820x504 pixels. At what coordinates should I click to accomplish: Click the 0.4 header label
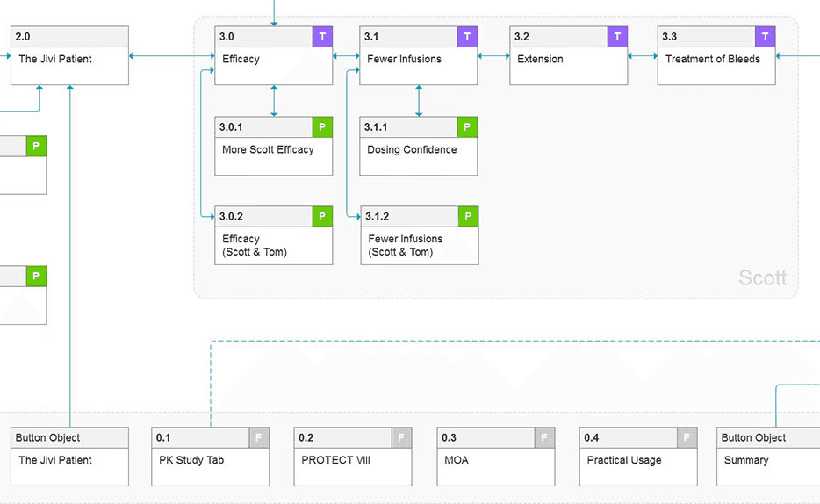592,437
